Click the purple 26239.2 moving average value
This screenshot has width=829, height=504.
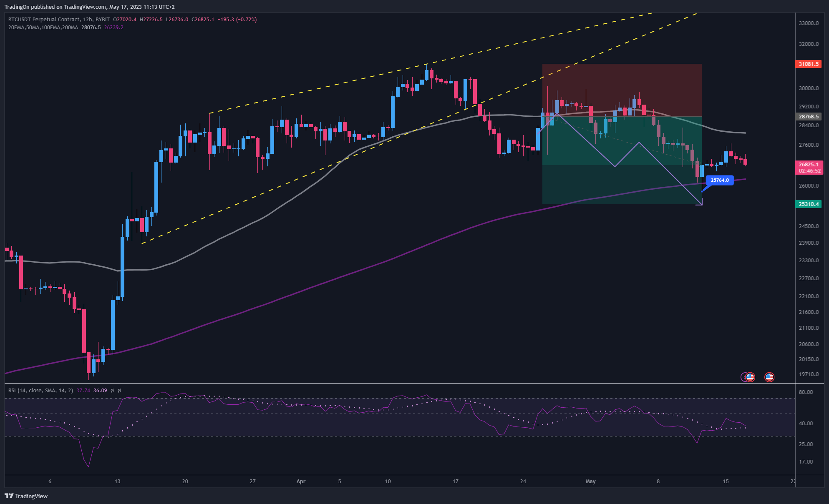tap(113, 28)
